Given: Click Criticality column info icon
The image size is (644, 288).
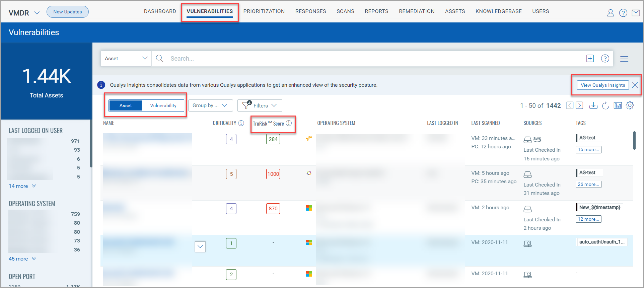Looking at the screenshot, I should [x=241, y=123].
